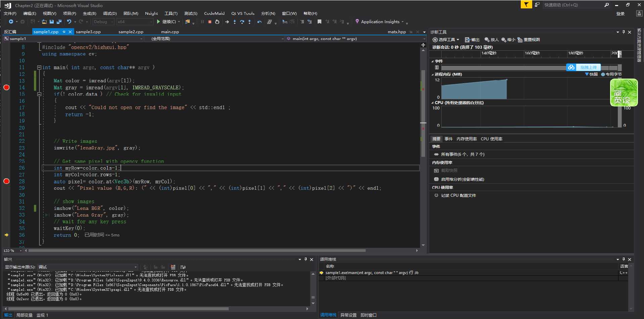Image resolution: width=644 pixels, height=319 pixels.
Task: Open the select tools dropdown in diagnostics
Action: (x=446, y=40)
